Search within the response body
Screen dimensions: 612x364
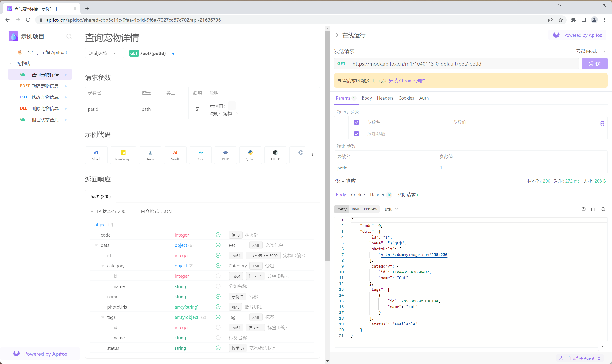(x=603, y=209)
